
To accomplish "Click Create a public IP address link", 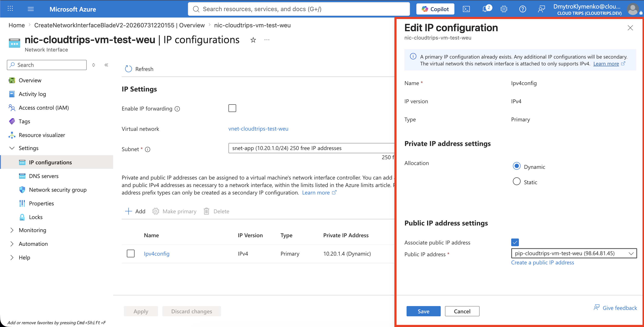I will pos(543,262).
